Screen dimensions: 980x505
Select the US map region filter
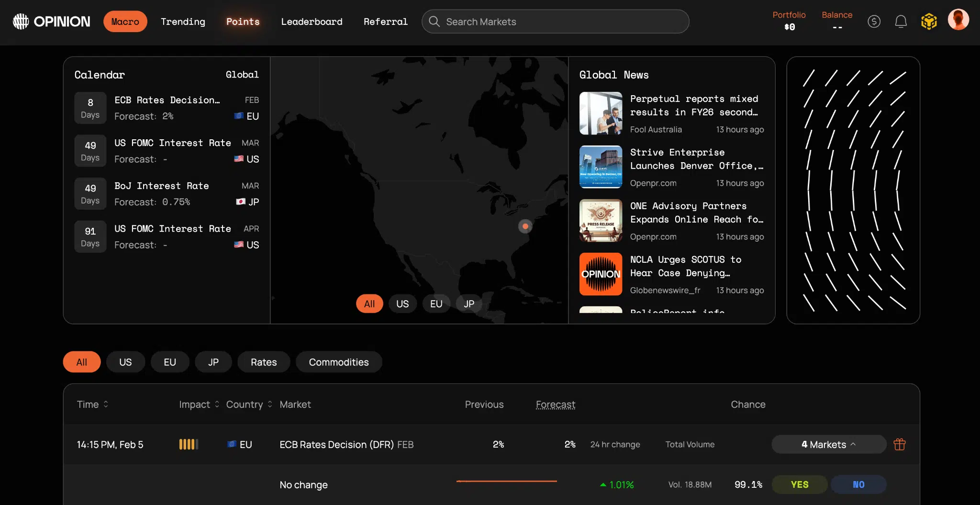[x=402, y=304]
